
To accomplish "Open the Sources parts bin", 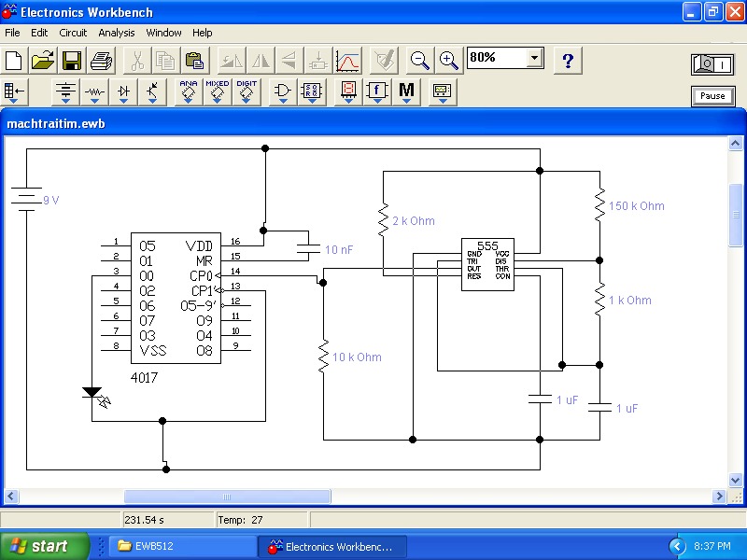I will [65, 91].
